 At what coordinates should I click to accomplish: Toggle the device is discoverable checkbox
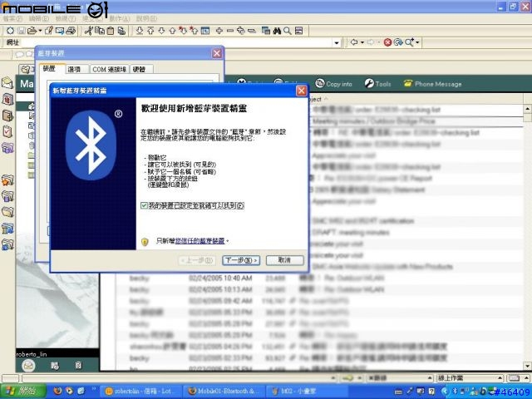144,205
